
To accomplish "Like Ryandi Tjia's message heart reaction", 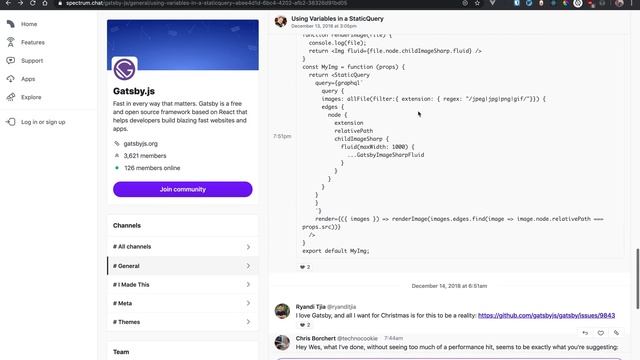I will (x=305, y=325).
